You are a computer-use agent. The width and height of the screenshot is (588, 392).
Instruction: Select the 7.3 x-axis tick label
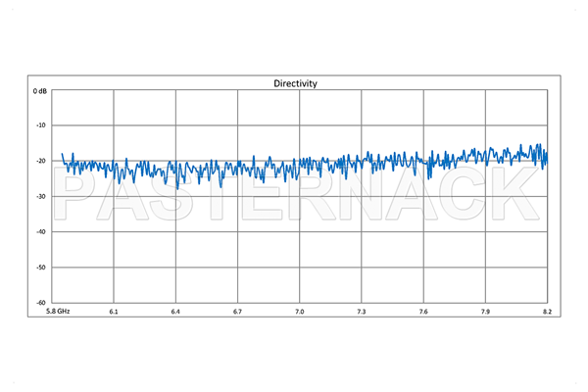pyautogui.click(x=362, y=312)
